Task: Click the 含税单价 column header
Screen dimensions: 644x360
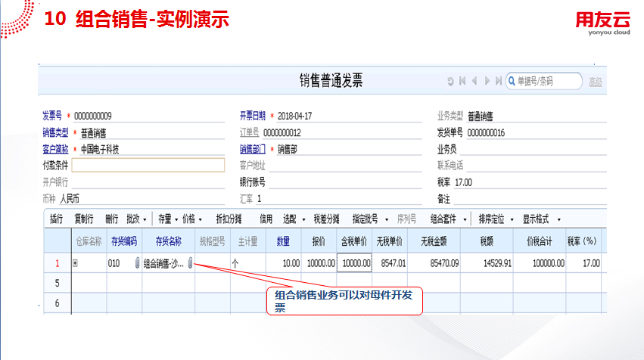Action: [x=354, y=241]
